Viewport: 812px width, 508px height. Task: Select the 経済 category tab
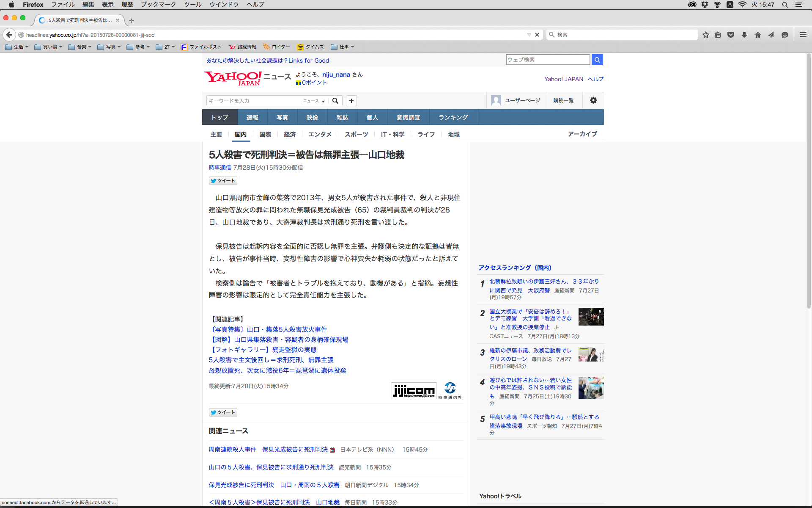(290, 134)
